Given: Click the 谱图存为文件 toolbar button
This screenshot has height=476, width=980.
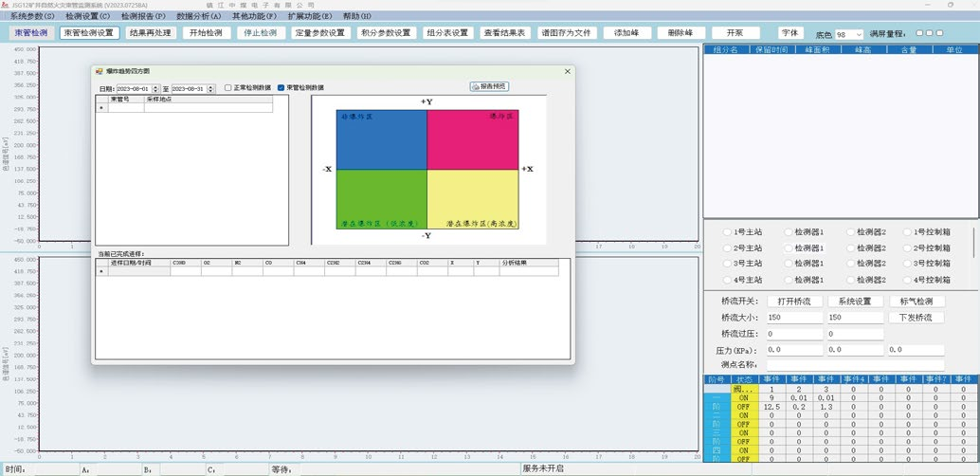Looking at the screenshot, I should (565, 32).
